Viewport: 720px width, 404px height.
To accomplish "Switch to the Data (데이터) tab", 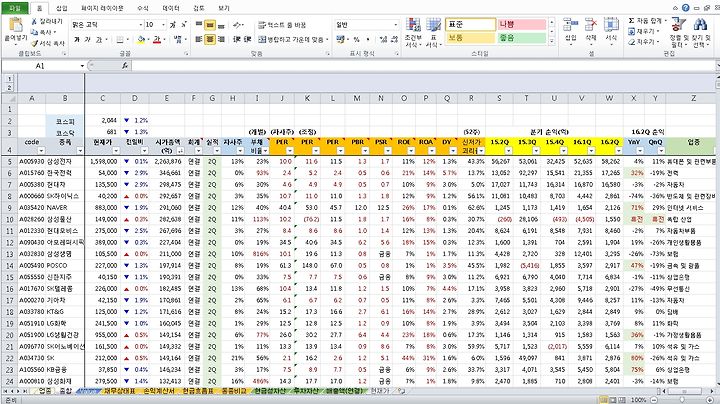I will [171, 8].
